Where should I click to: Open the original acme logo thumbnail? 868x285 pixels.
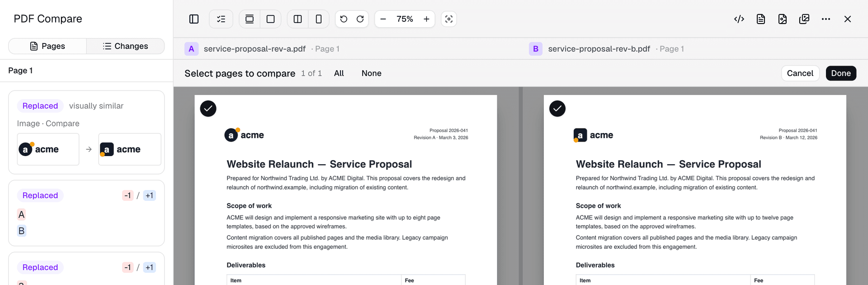coord(48,149)
